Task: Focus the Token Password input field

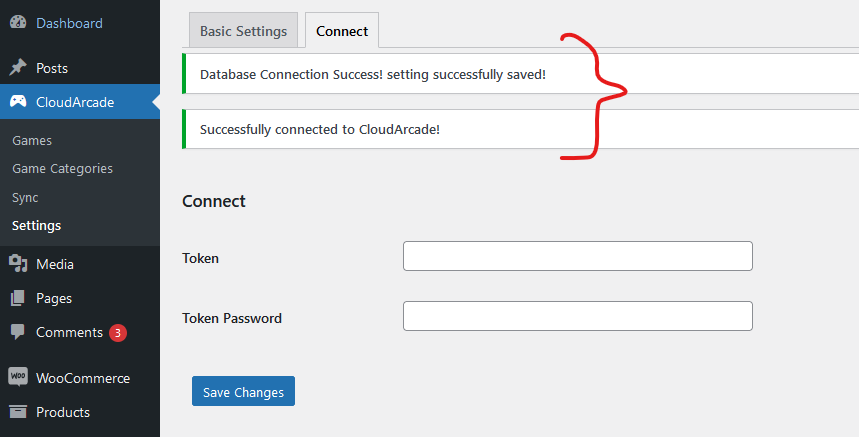Action: pyautogui.click(x=578, y=316)
